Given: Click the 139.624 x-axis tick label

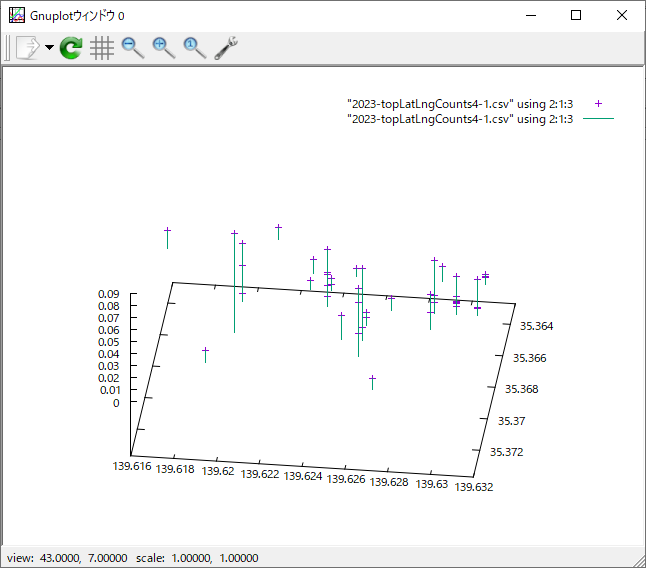Looking at the screenshot, I should [x=303, y=477].
